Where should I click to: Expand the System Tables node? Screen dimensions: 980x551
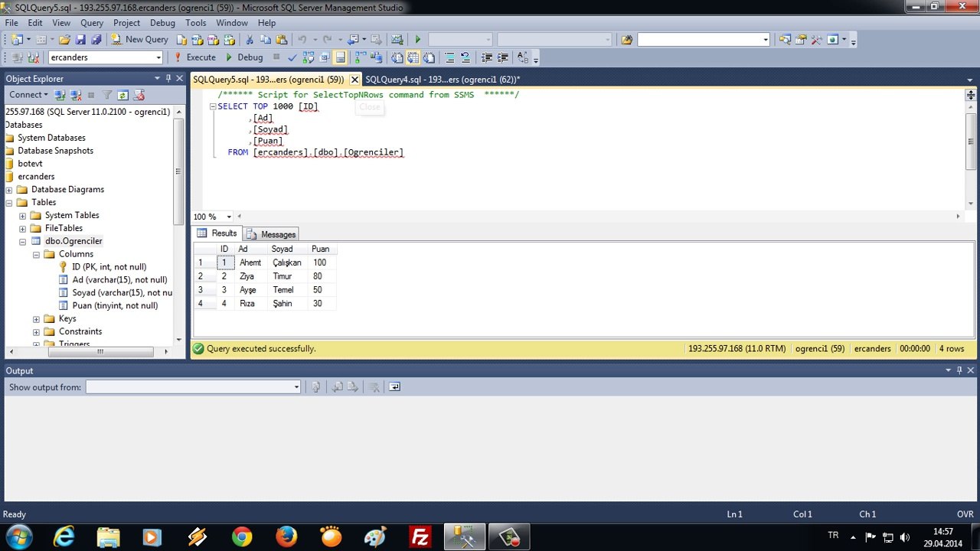tap(23, 216)
